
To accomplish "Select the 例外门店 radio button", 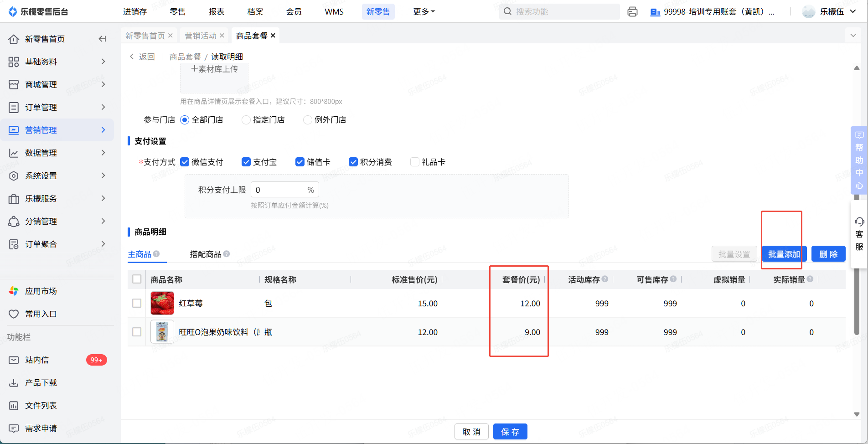I will pos(308,120).
